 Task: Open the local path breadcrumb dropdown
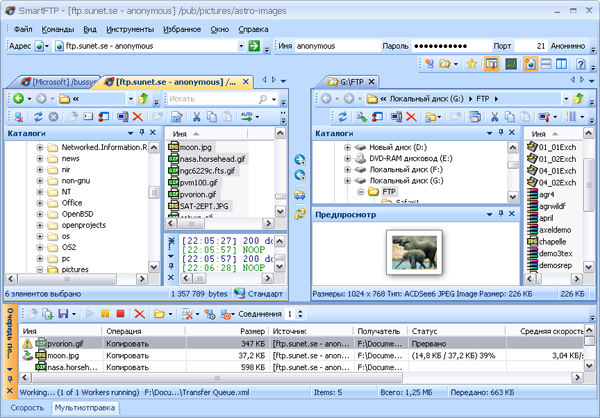[x=566, y=99]
